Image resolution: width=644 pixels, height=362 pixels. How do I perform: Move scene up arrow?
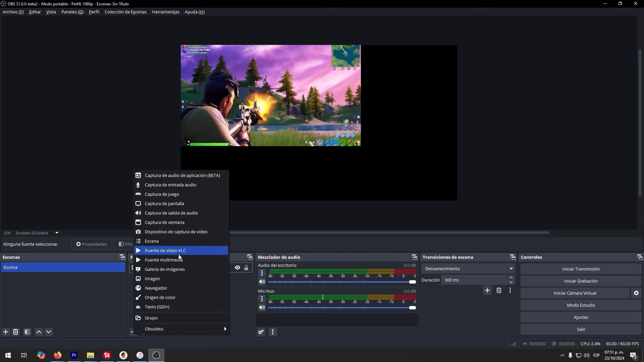tap(39, 332)
